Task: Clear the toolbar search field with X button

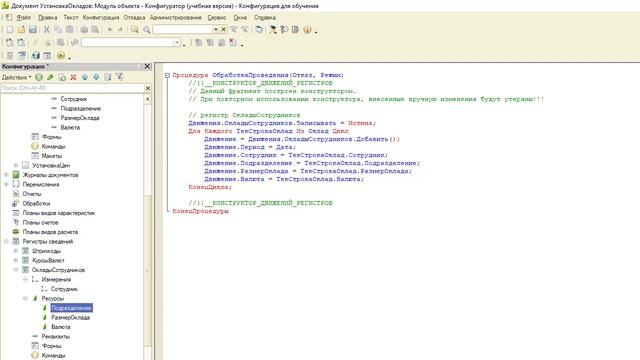Action: pos(223,29)
